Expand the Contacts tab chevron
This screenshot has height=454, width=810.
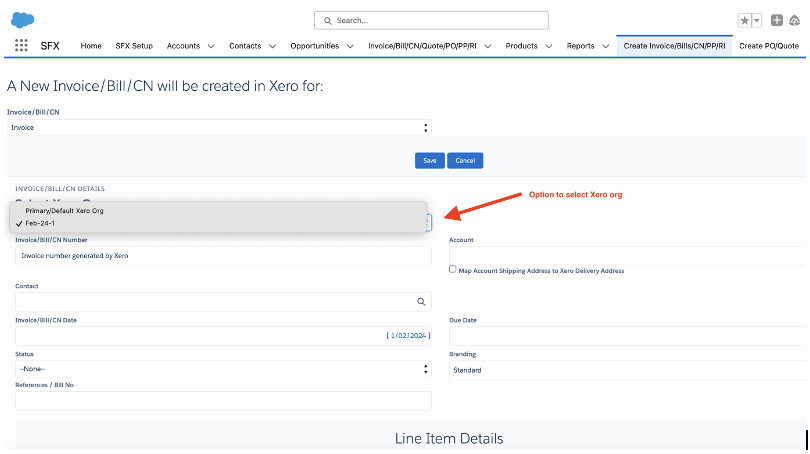(x=272, y=46)
